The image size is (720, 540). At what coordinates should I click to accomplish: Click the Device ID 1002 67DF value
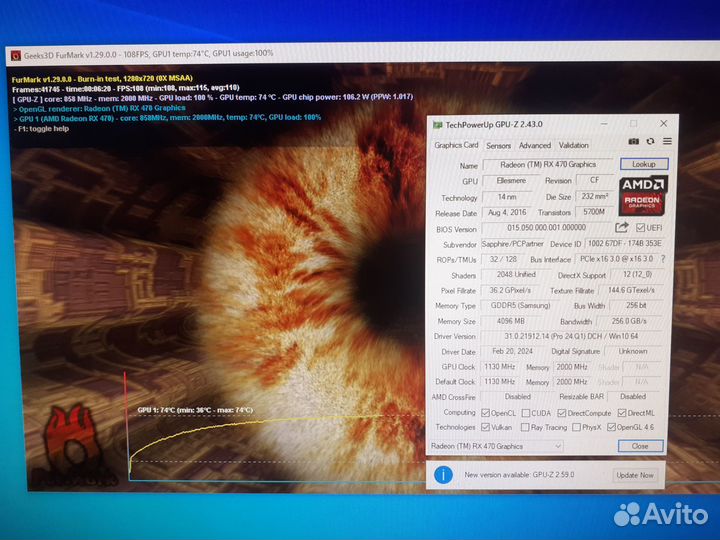coord(624,243)
